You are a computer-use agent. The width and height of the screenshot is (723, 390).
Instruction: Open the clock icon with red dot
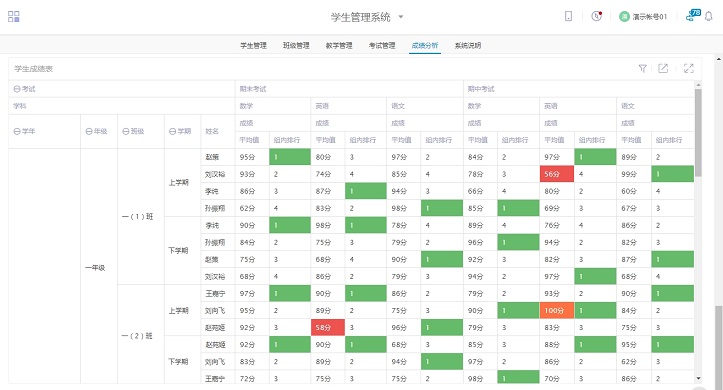pyautogui.click(x=597, y=16)
